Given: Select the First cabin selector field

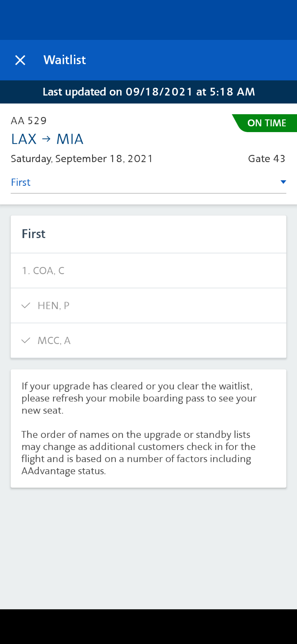Looking at the screenshot, I should pos(148,182).
